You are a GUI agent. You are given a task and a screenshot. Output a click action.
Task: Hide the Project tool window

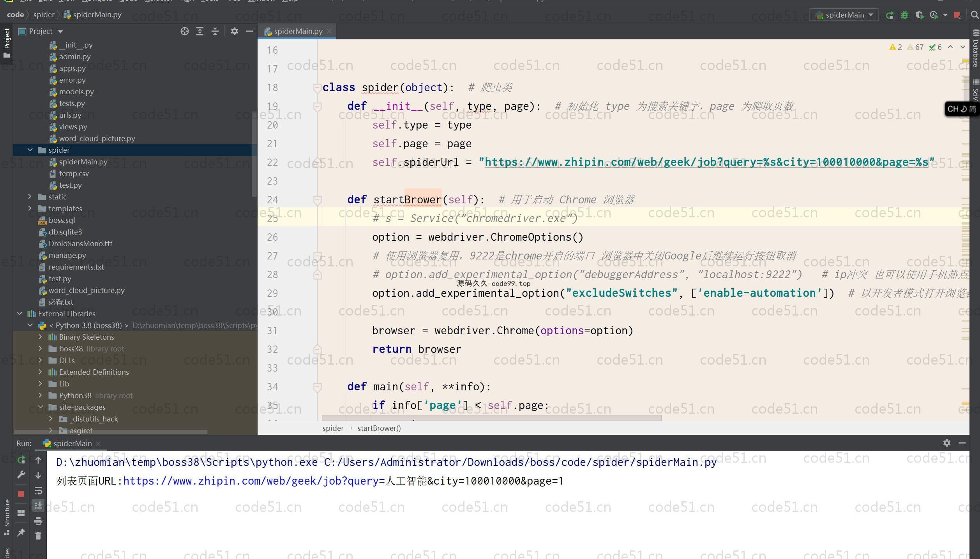click(x=250, y=31)
